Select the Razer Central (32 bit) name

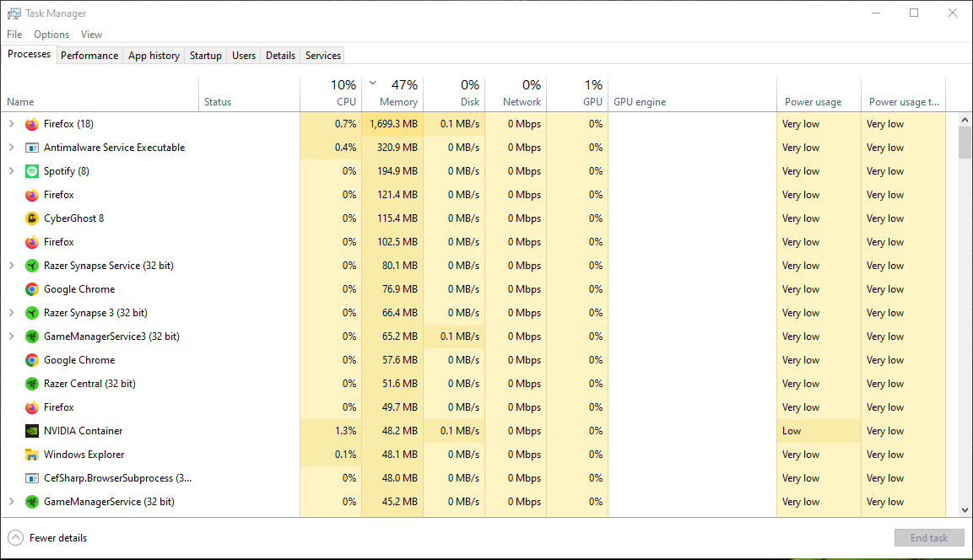(89, 384)
